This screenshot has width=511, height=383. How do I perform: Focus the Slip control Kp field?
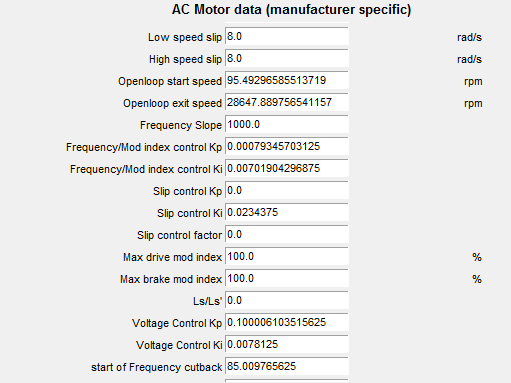[x=287, y=190]
